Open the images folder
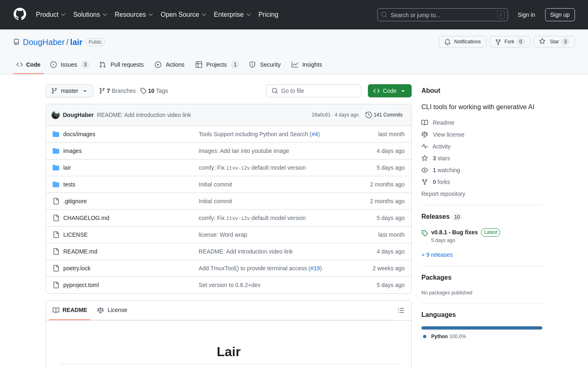Viewport: 588px width, 368px height. click(x=72, y=151)
